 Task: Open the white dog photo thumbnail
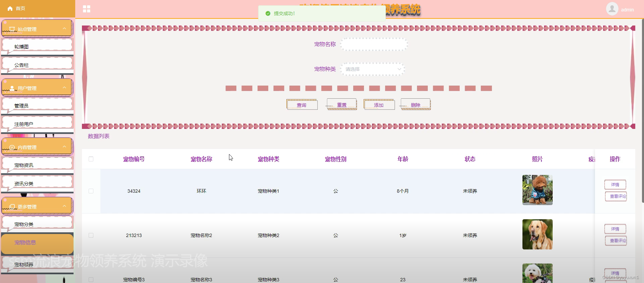[537, 273]
